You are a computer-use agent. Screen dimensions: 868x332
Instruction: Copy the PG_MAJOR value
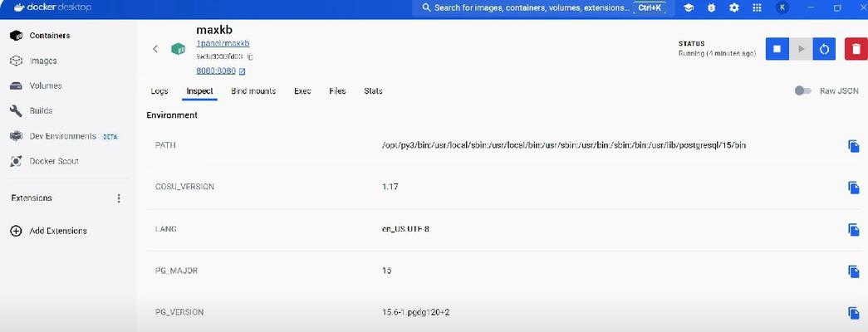854,271
